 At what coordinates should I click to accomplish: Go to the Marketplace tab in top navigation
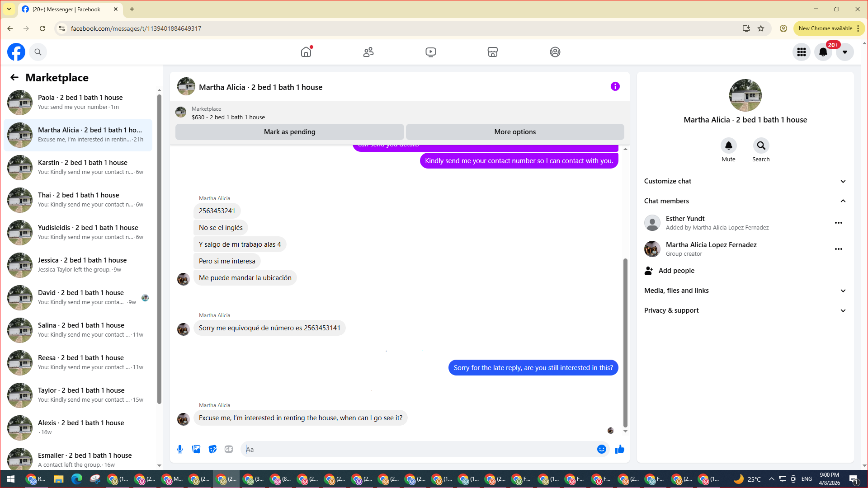click(x=492, y=52)
